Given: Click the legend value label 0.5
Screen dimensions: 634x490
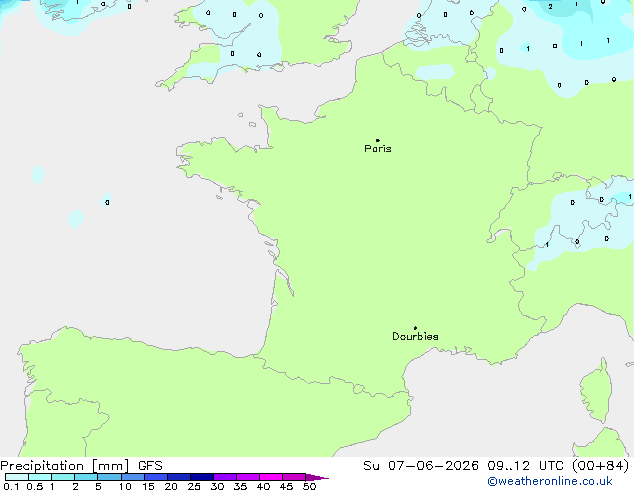Looking at the screenshot, I should click(x=34, y=486).
